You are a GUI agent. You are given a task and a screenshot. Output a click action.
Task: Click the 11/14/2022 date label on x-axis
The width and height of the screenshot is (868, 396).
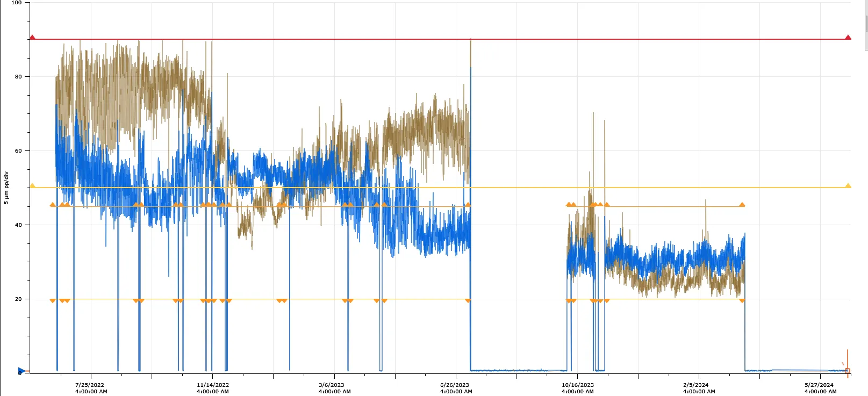point(212,388)
